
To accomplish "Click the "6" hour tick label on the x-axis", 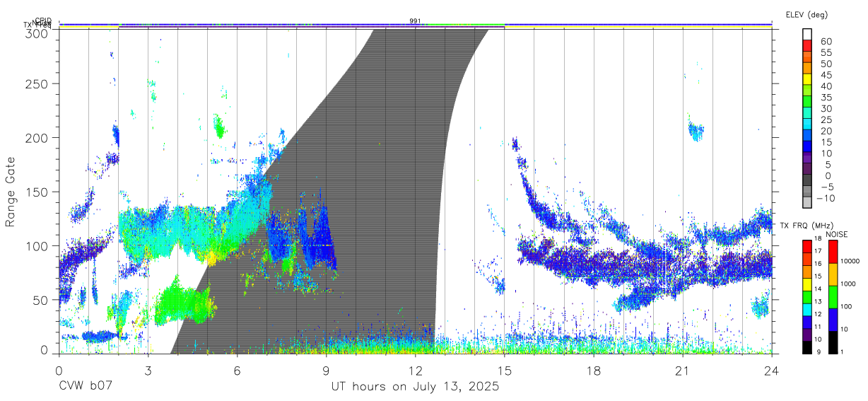I will 237,371.
